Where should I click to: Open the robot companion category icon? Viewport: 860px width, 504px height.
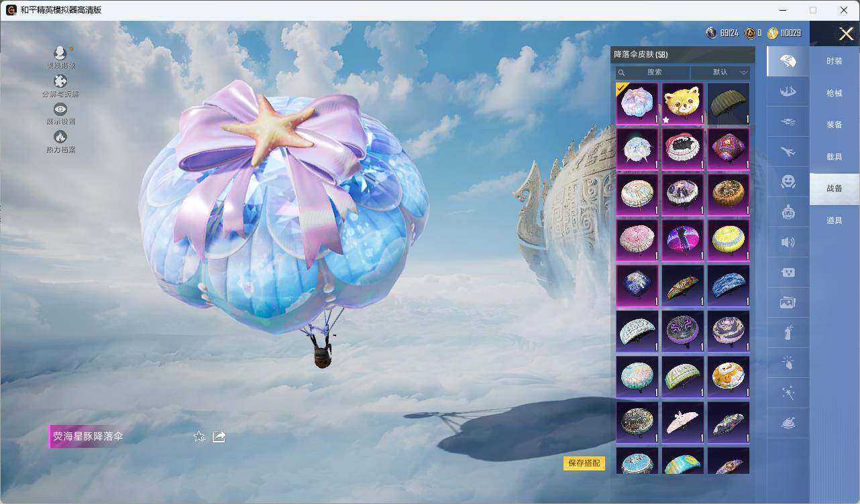coord(788,212)
